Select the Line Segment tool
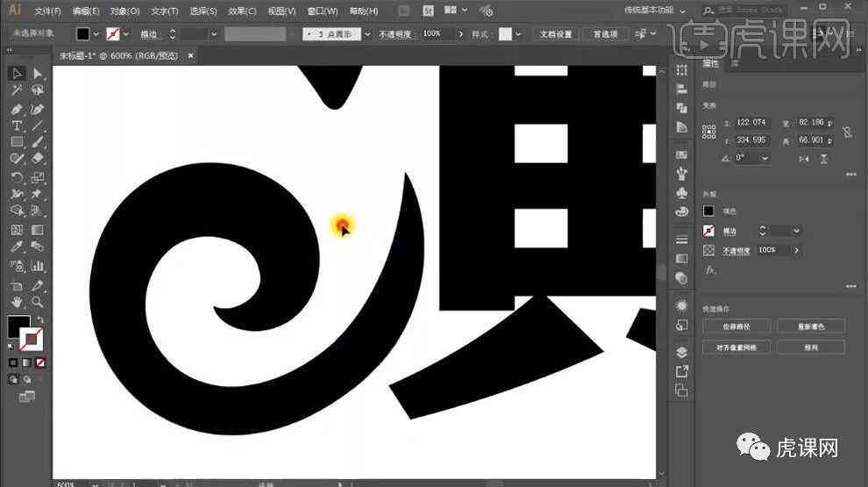Screen dimensions: 868x487 [37, 125]
